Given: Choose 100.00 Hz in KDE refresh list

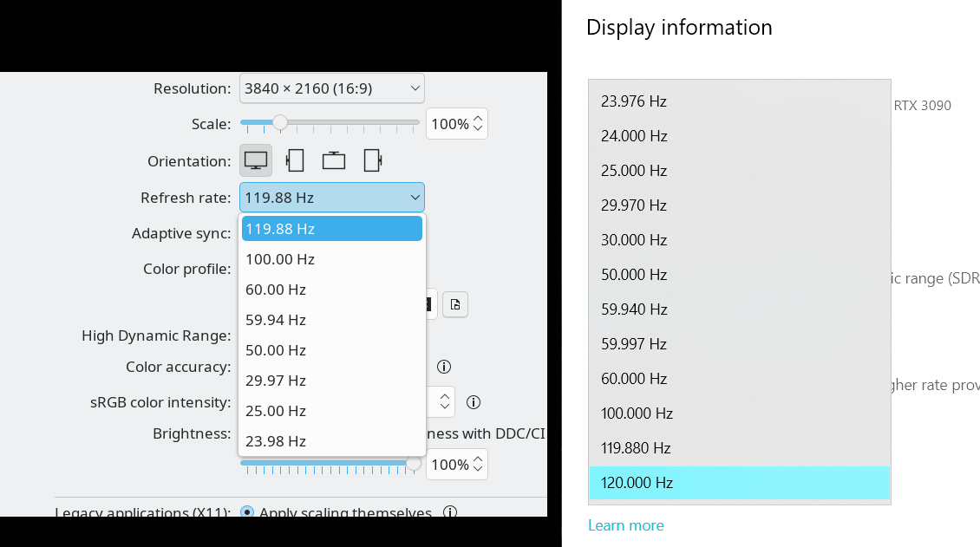Looking at the screenshot, I should point(332,259).
